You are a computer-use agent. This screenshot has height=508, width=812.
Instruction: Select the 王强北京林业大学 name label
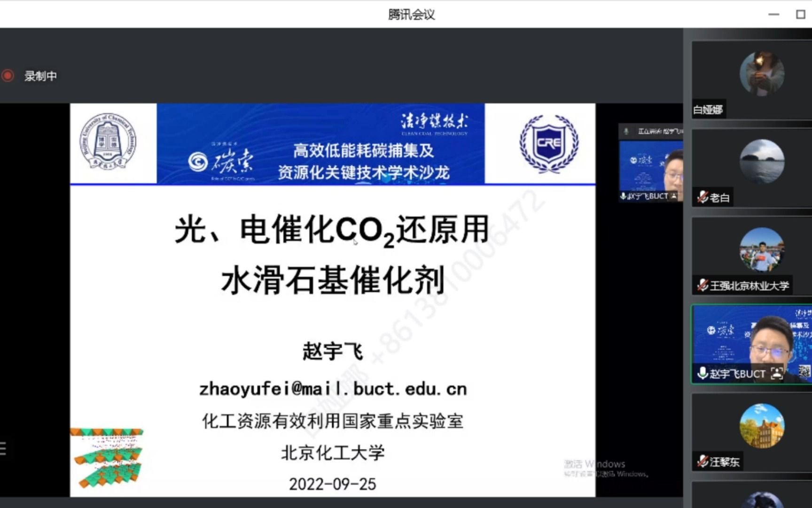pos(750,286)
